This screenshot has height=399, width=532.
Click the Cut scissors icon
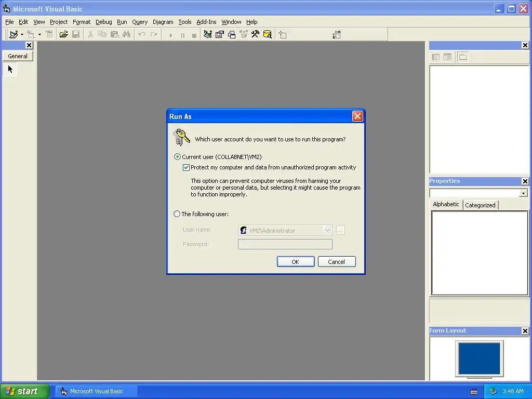(x=90, y=34)
